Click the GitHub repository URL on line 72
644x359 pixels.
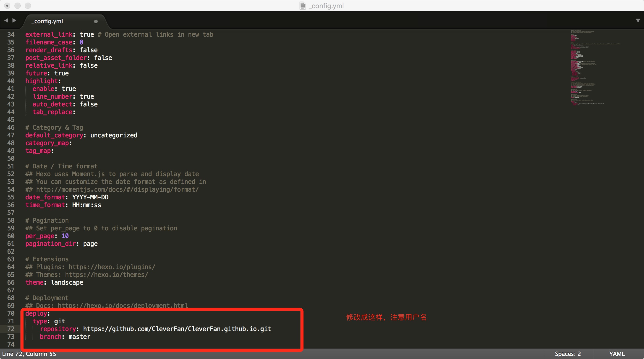pyautogui.click(x=177, y=329)
